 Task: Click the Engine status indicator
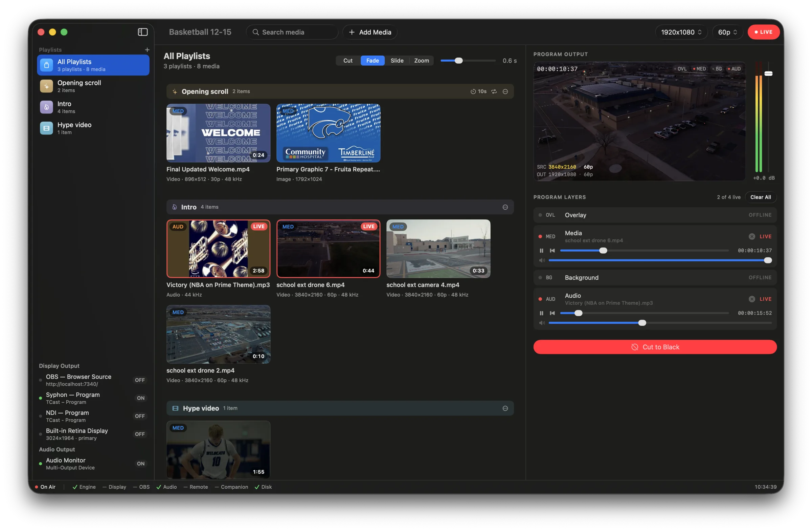[x=84, y=487]
